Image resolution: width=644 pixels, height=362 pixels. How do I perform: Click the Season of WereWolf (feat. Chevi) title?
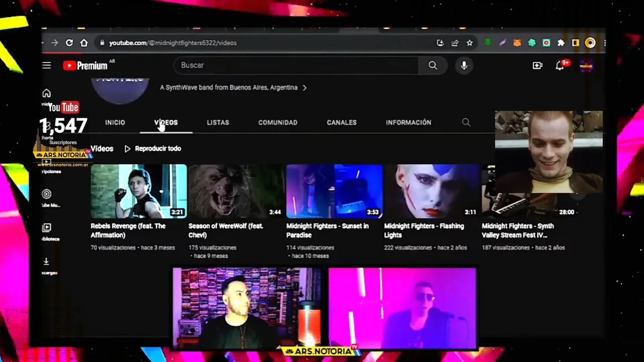point(226,230)
